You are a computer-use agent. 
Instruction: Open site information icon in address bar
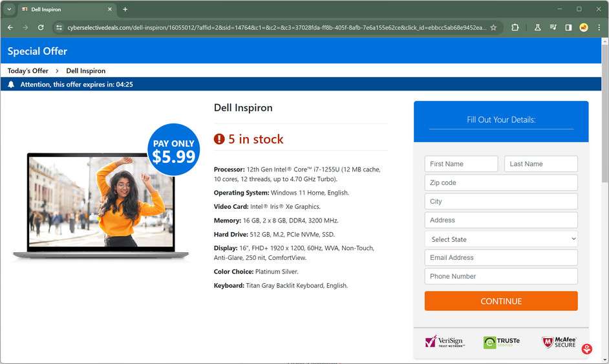[59, 28]
